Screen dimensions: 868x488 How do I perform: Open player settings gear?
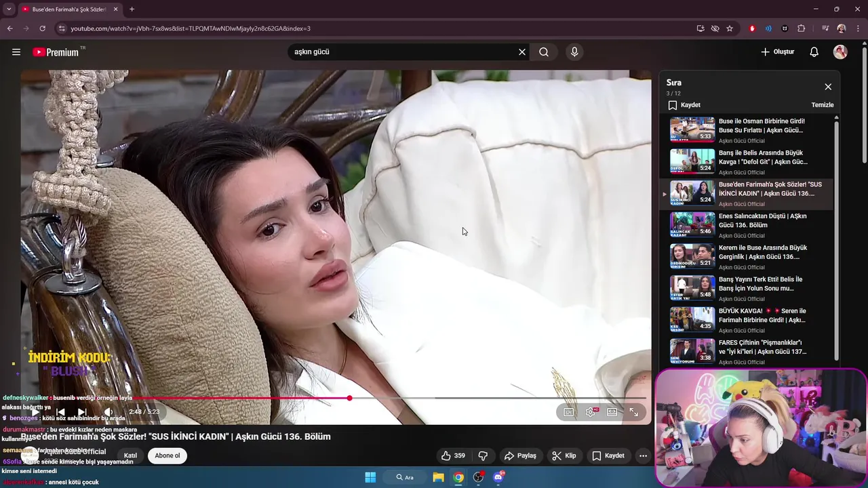[x=591, y=411]
